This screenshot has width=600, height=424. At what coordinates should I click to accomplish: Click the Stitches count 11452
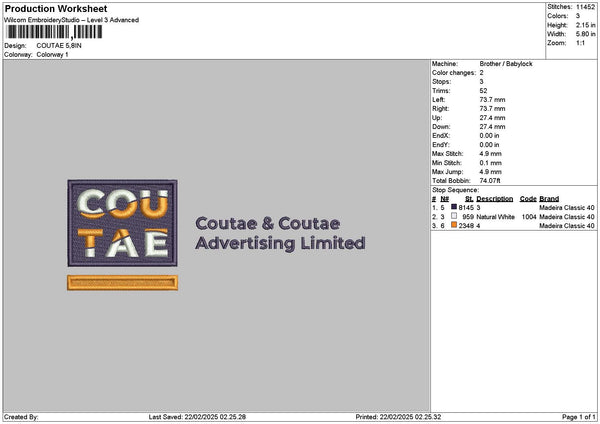[x=586, y=7]
